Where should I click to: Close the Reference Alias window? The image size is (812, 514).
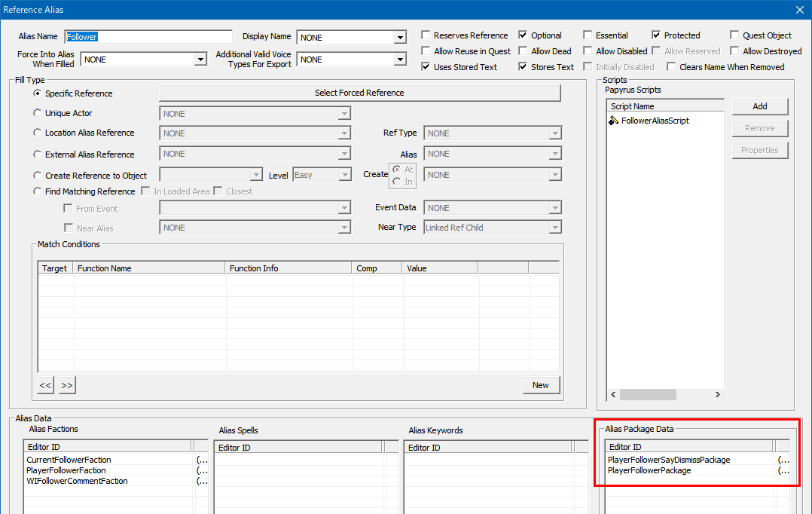click(x=800, y=9)
